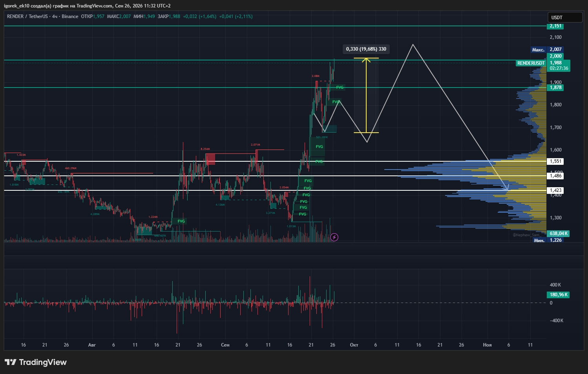Select the 180,96K indicator value label

click(x=559, y=295)
